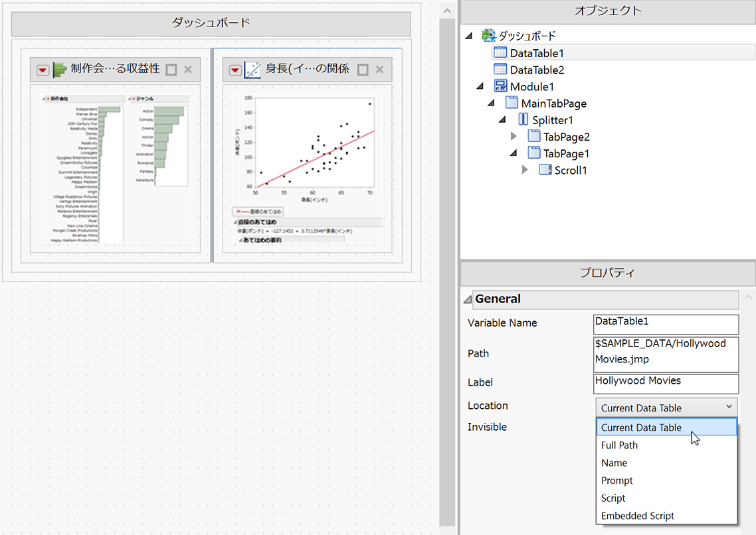Select Scroll1 in the objects tree
756x535 pixels.
point(571,171)
